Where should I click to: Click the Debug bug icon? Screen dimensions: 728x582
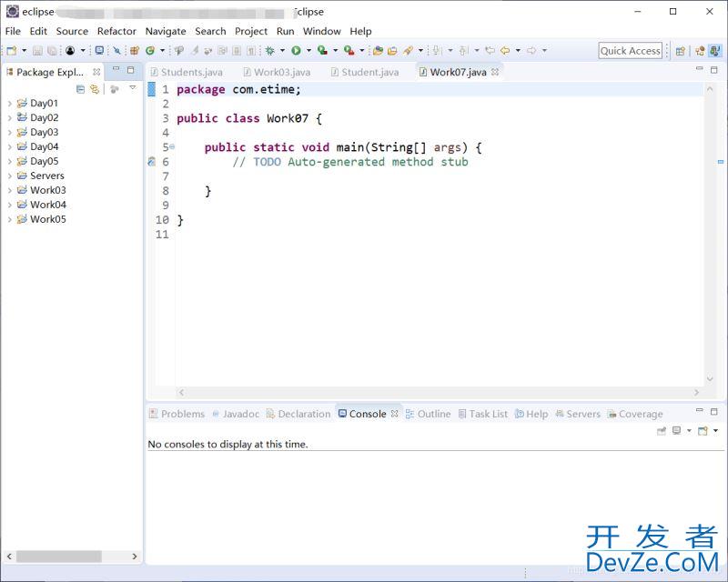point(269,51)
